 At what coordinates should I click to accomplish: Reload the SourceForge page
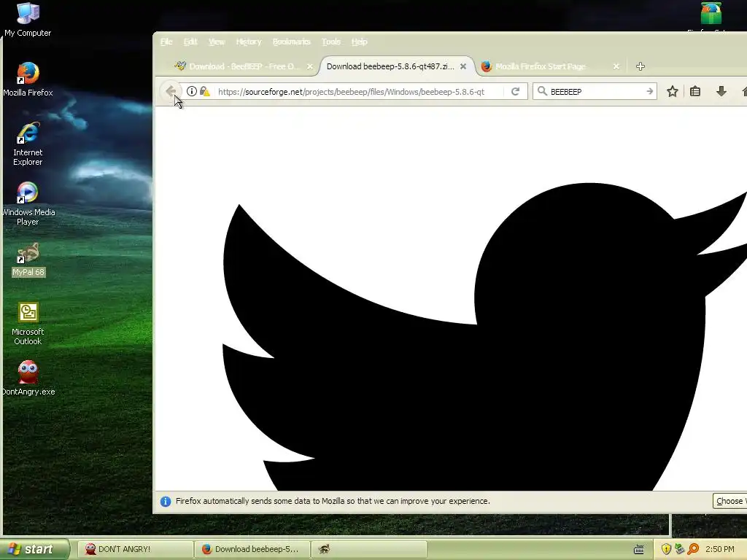coord(515,91)
